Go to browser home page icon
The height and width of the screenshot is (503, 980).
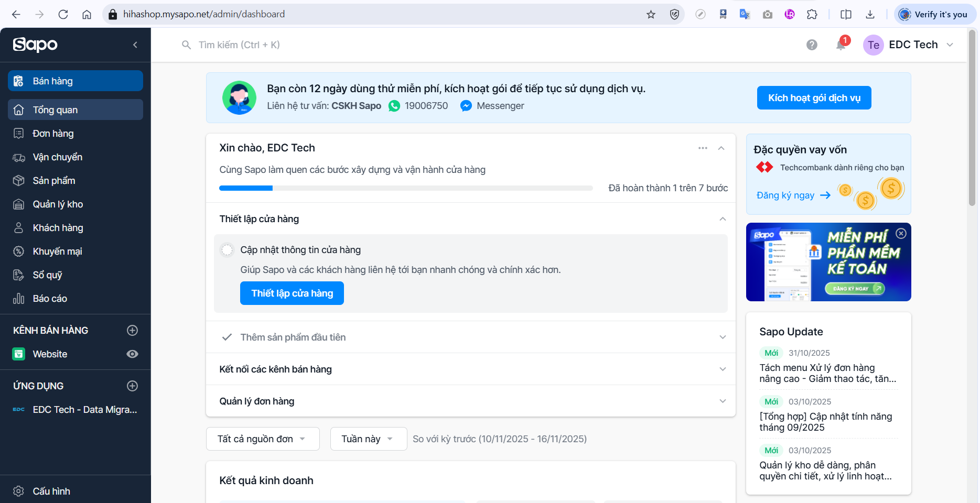point(87,15)
